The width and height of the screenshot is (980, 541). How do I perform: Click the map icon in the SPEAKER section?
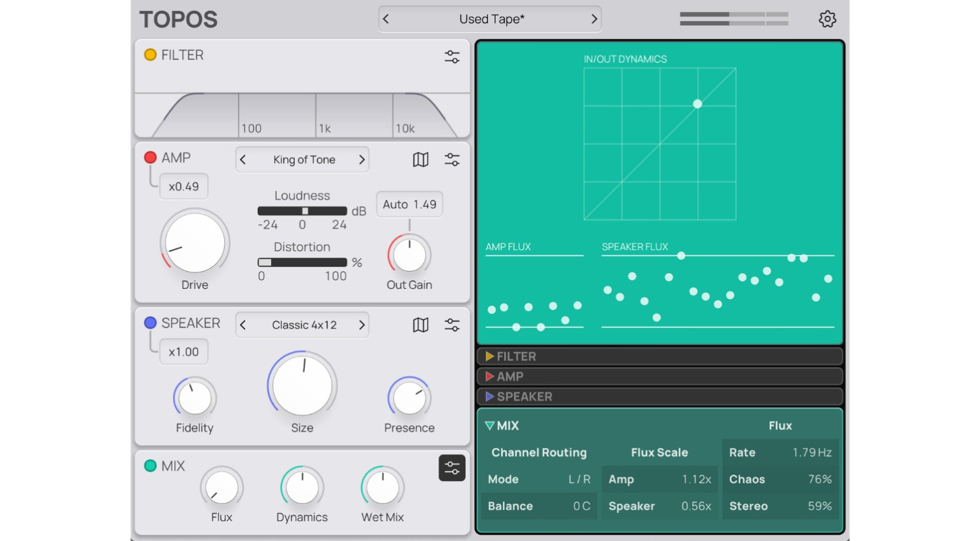click(x=420, y=325)
